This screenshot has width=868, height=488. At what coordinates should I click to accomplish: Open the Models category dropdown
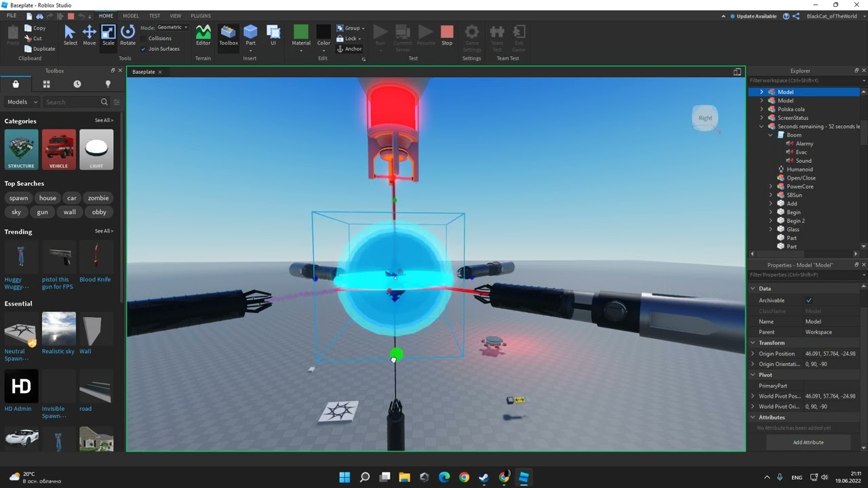pyautogui.click(x=22, y=102)
